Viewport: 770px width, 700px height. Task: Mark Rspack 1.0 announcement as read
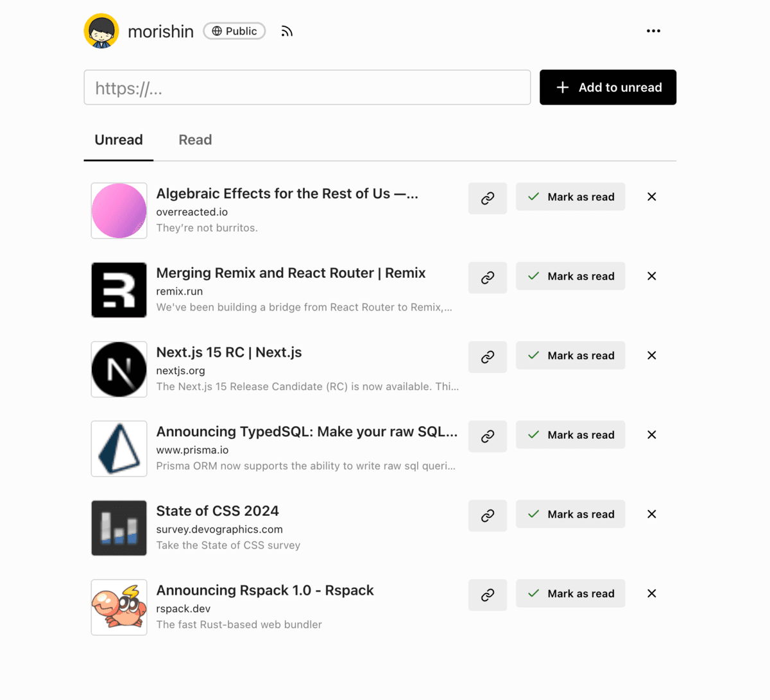(x=570, y=593)
